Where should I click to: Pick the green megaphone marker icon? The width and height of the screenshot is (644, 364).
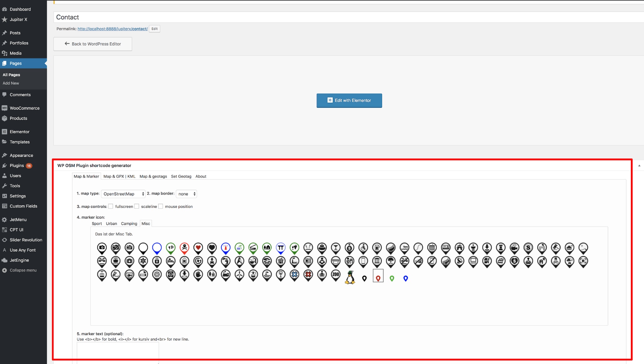point(171,247)
